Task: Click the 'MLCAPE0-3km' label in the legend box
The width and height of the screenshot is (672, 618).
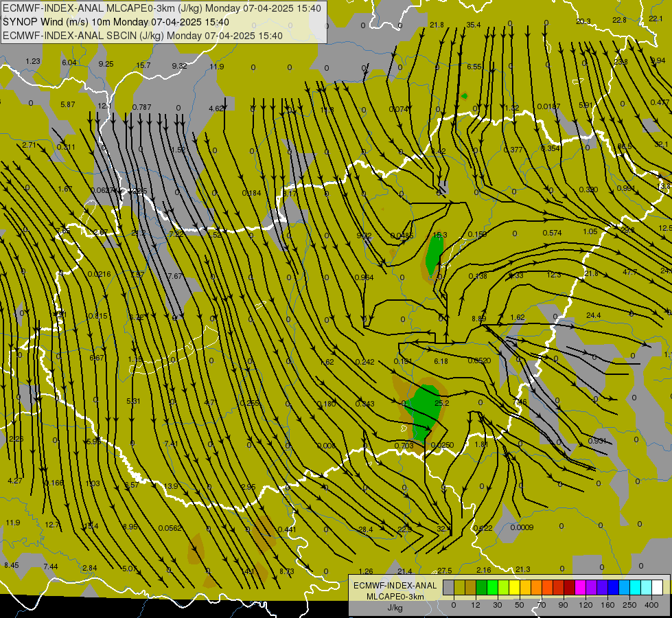Action: click(395, 597)
